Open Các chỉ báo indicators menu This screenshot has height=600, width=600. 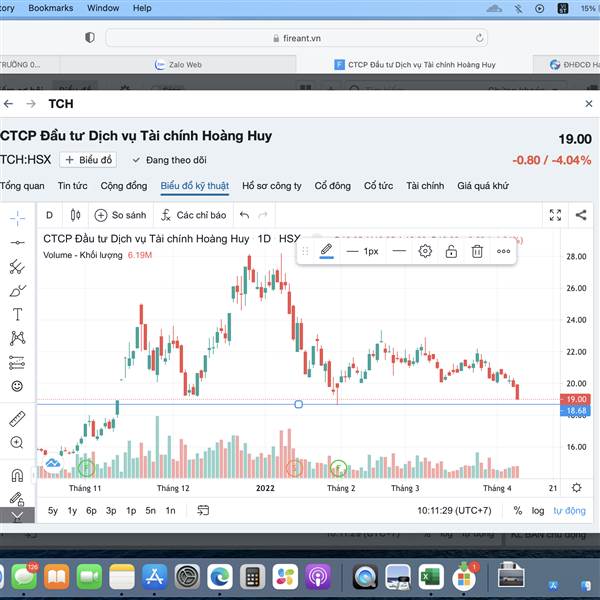click(x=194, y=215)
